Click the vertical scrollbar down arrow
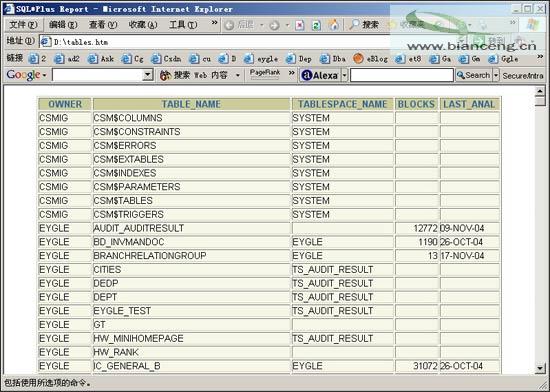 (x=540, y=368)
